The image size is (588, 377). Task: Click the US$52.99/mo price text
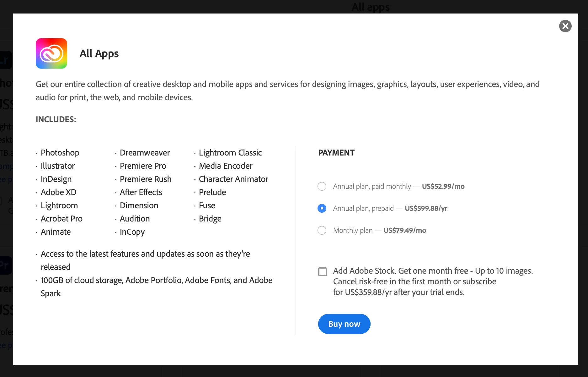coord(443,186)
